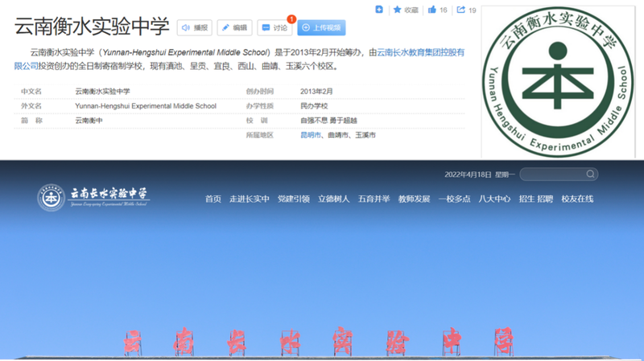Click the 上传视频 upload video button
644x361 pixels.
pos(321,27)
